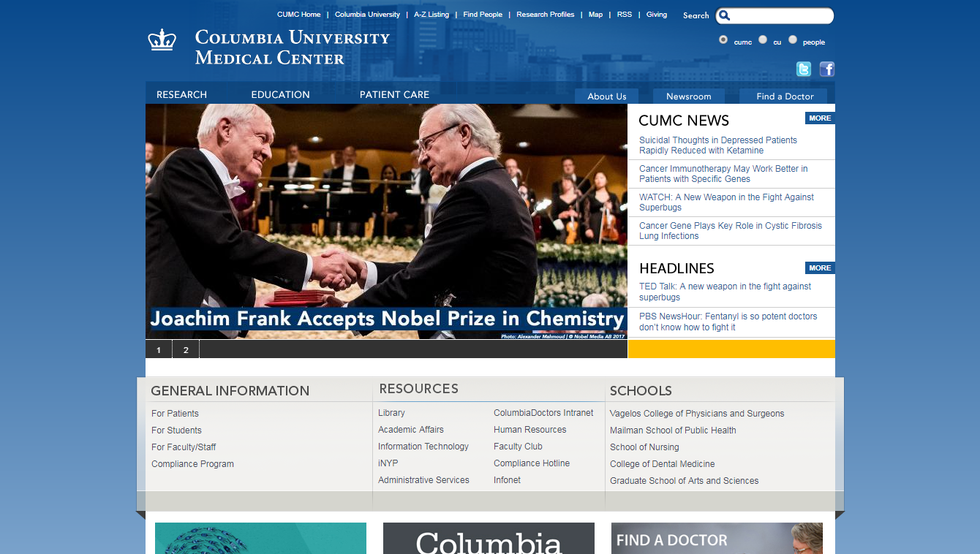This screenshot has height=554, width=980.
Task: Open the Facebook icon link
Action: coord(827,69)
